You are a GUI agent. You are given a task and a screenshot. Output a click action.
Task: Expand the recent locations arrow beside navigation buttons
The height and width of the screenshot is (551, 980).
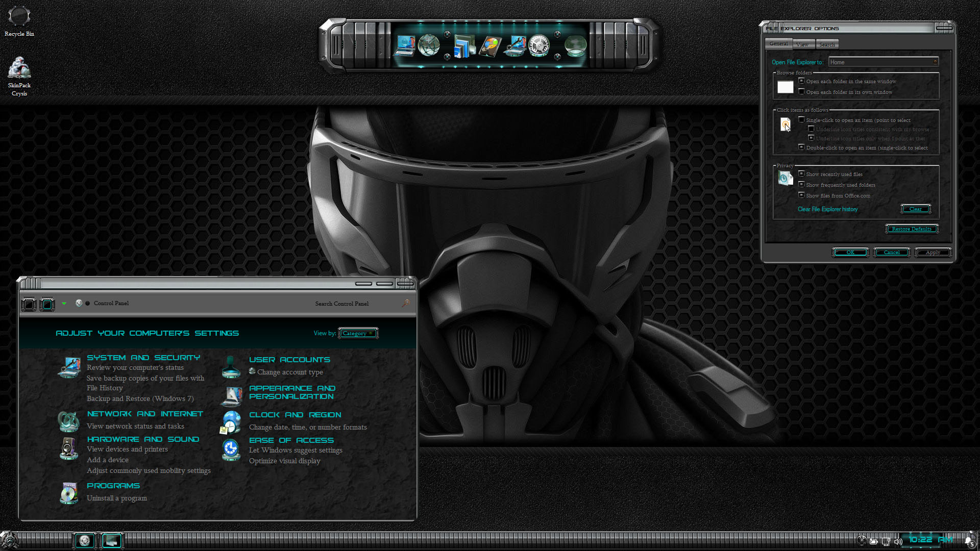pyautogui.click(x=64, y=304)
